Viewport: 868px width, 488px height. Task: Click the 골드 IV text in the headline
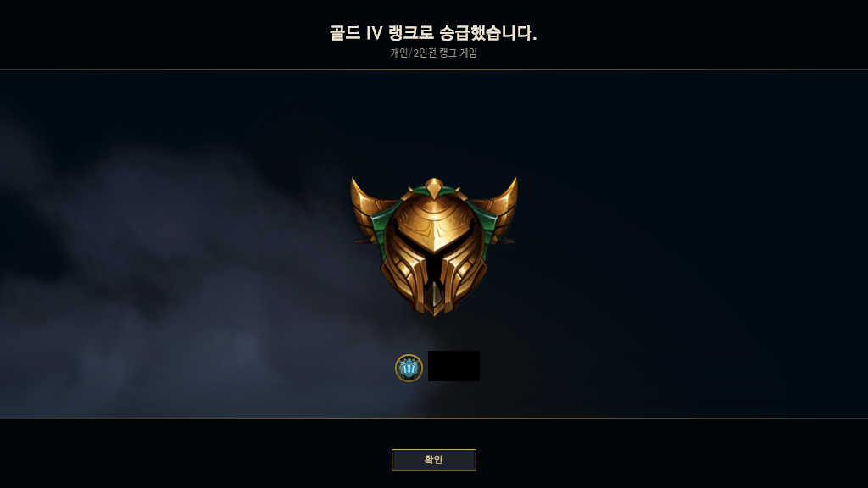click(356, 33)
